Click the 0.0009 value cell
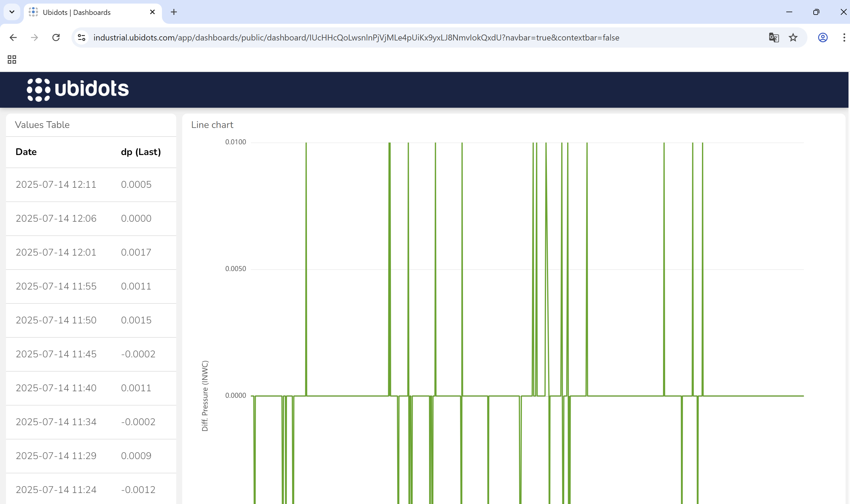This screenshot has height=504, width=850. [x=136, y=456]
